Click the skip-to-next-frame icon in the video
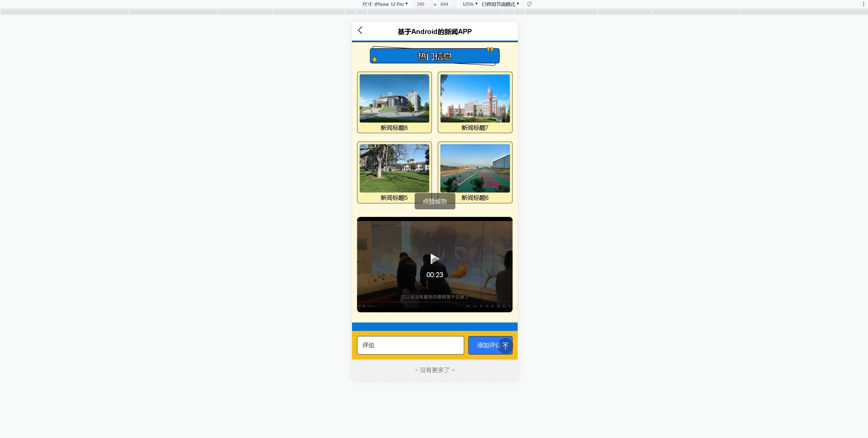 coord(364,306)
